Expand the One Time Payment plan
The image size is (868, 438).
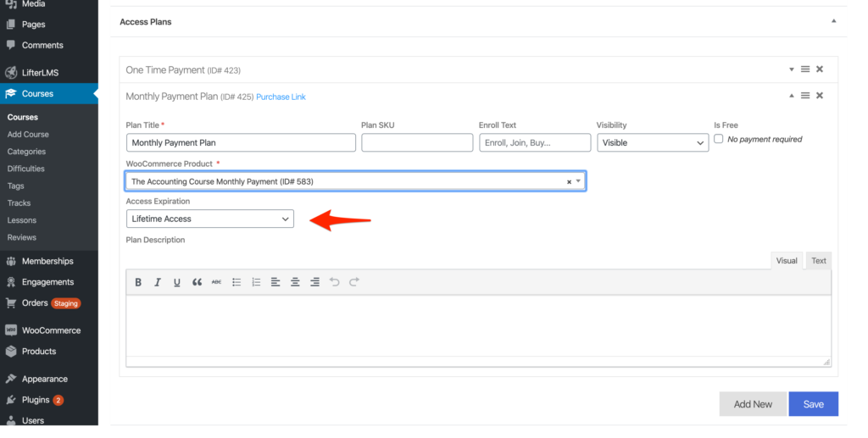tap(792, 69)
